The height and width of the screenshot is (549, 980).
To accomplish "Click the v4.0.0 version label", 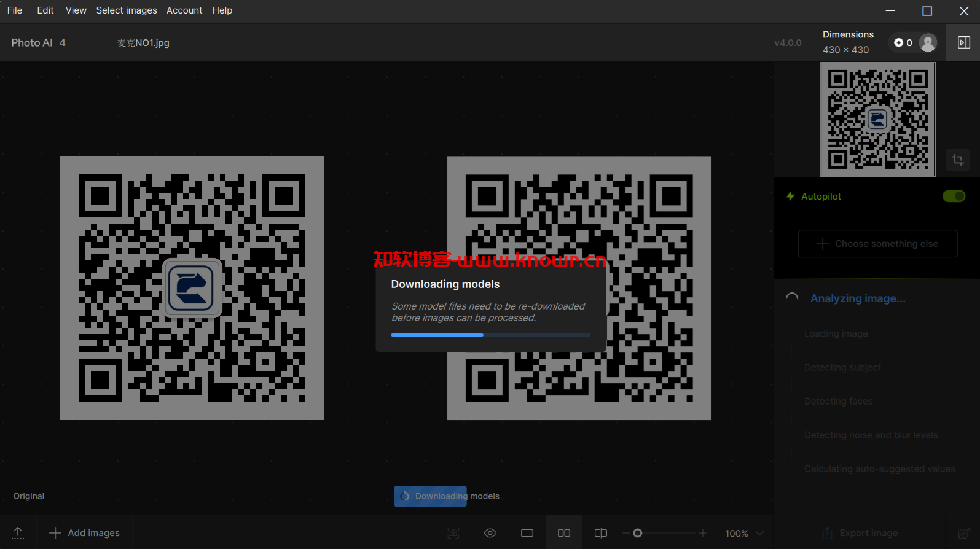I will pyautogui.click(x=788, y=43).
